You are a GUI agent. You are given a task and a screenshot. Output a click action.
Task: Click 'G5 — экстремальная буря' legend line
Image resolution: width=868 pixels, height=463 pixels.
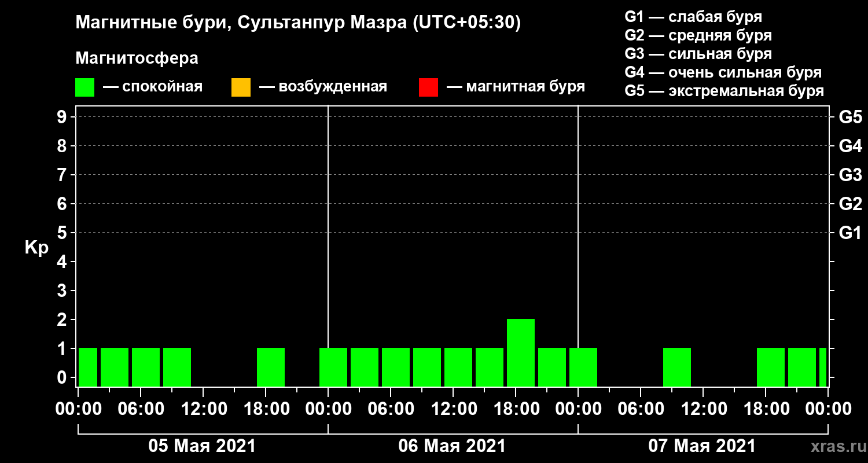(x=724, y=91)
